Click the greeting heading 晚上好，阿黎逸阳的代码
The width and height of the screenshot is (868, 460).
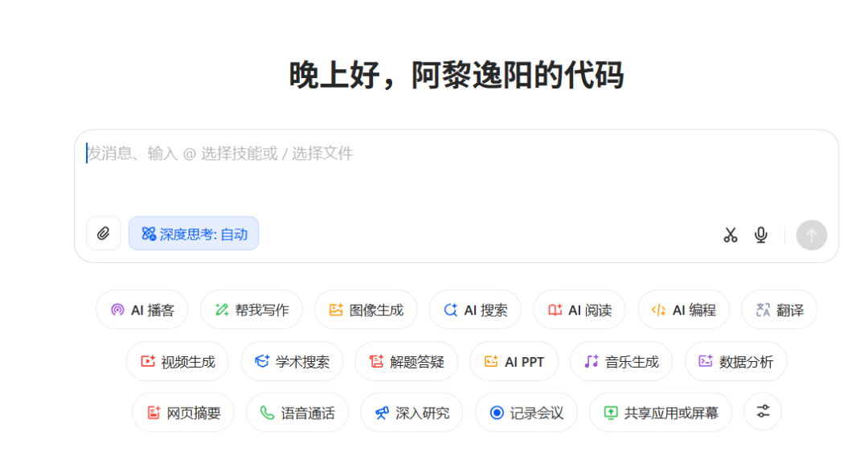(x=457, y=75)
